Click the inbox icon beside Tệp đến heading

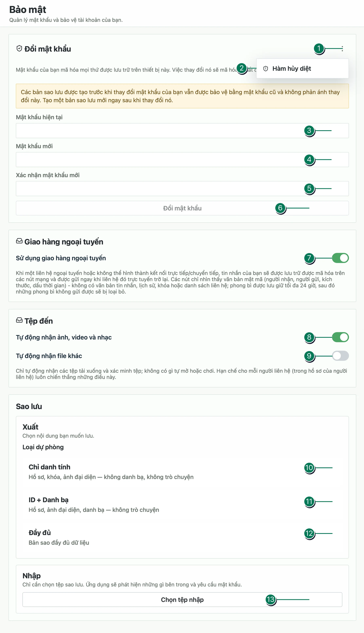19,320
